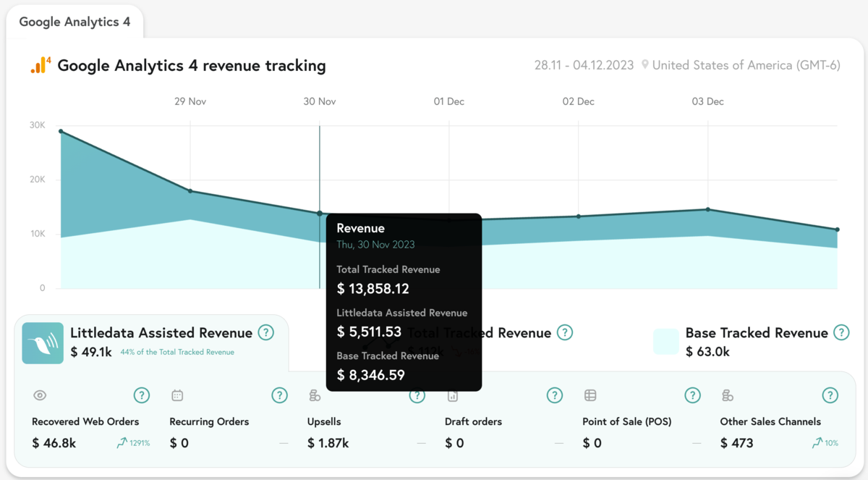
Task: Click the 03 Dec axis label
Action: 708,101
